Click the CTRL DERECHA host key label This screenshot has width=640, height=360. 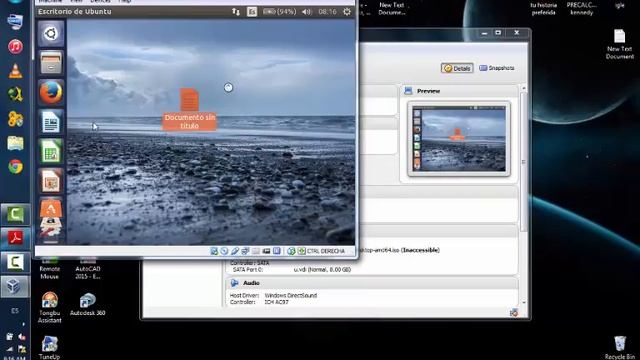[326, 251]
